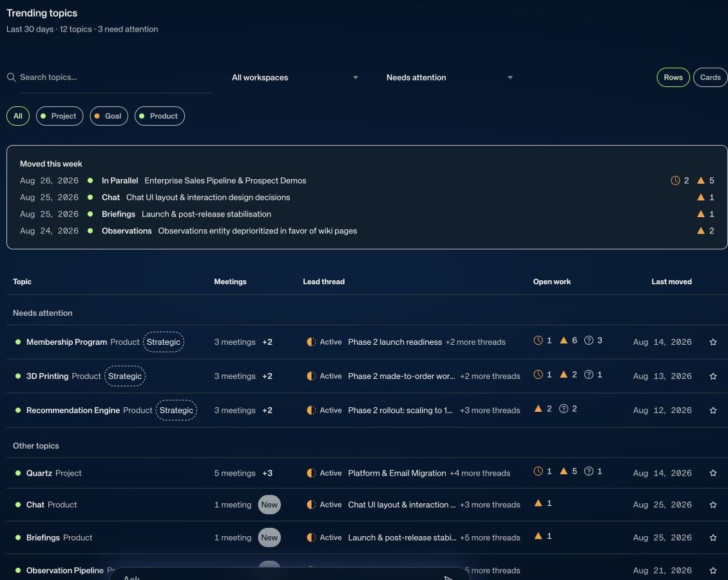Viewport: 728px width, 580px height.
Task: Expand +2 more threads in Membership Program row
Action: tap(475, 342)
